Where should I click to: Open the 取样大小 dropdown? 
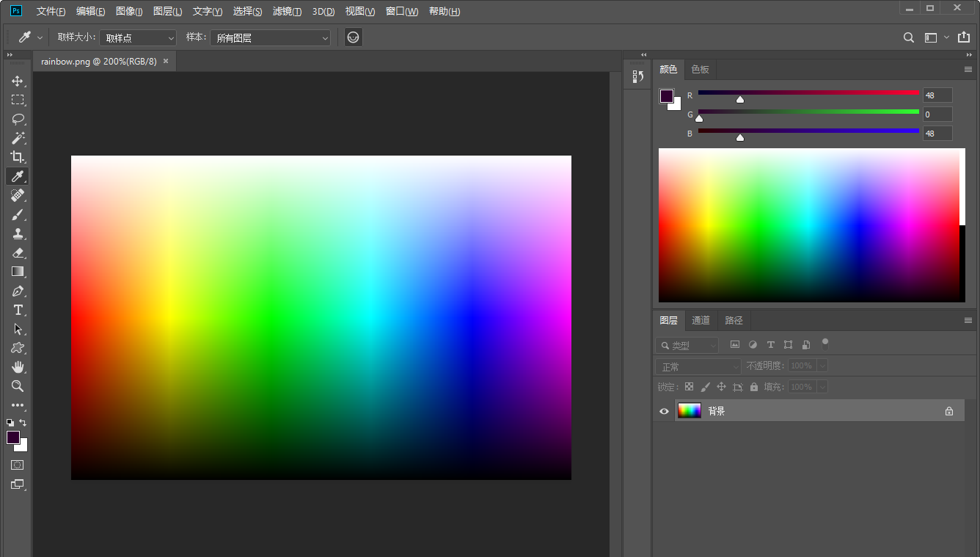point(138,37)
